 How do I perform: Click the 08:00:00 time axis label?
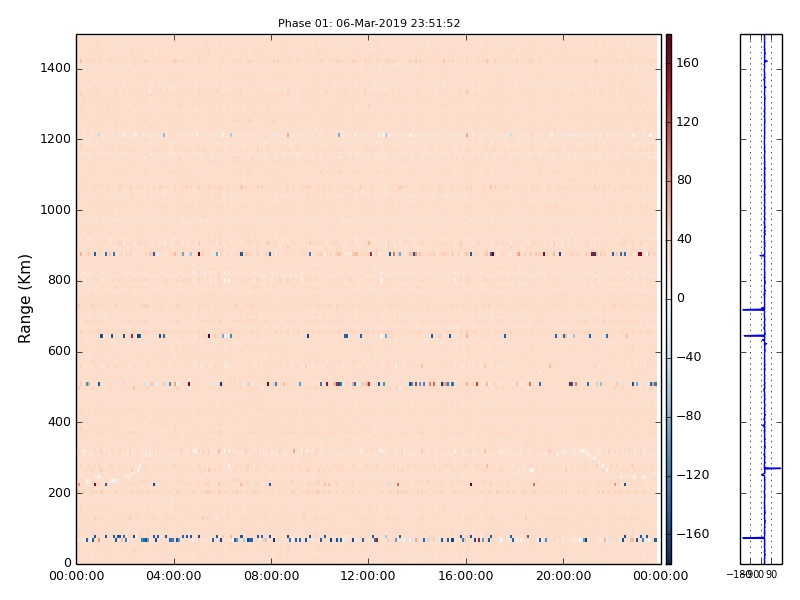pos(271,577)
